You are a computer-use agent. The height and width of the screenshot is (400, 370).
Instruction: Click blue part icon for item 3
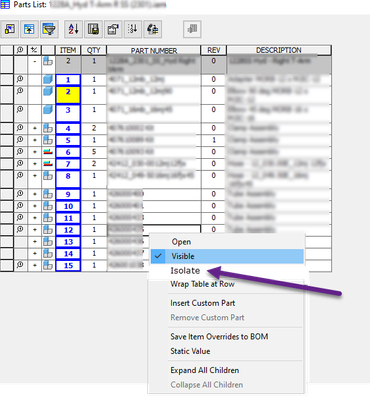[48, 109]
